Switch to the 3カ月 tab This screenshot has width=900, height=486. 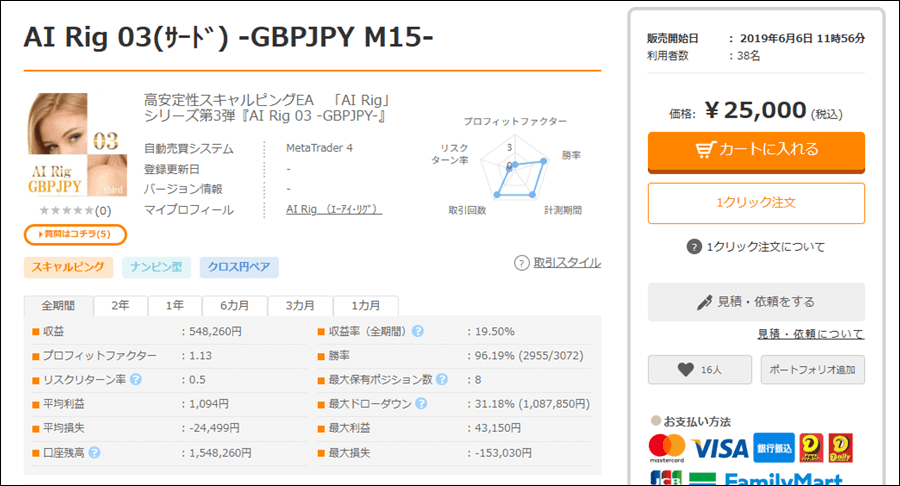click(300, 306)
